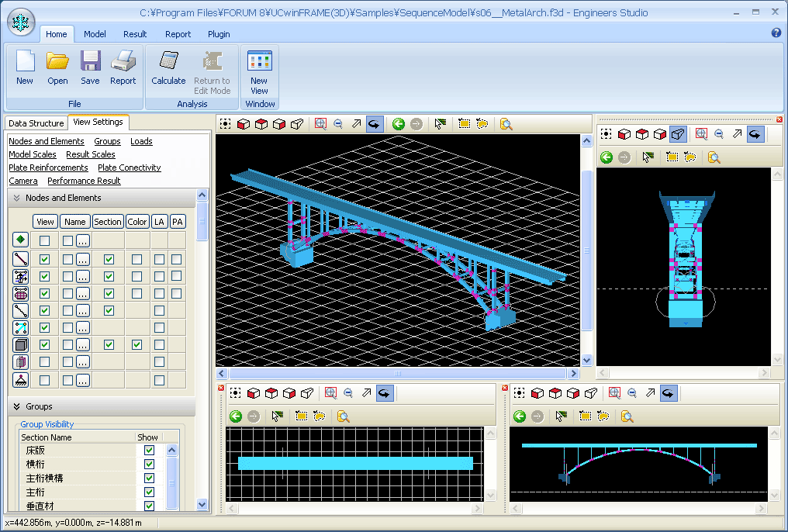This screenshot has width=788, height=532.
Task: Click green back arrow in right view toolbar
Action: click(607, 157)
